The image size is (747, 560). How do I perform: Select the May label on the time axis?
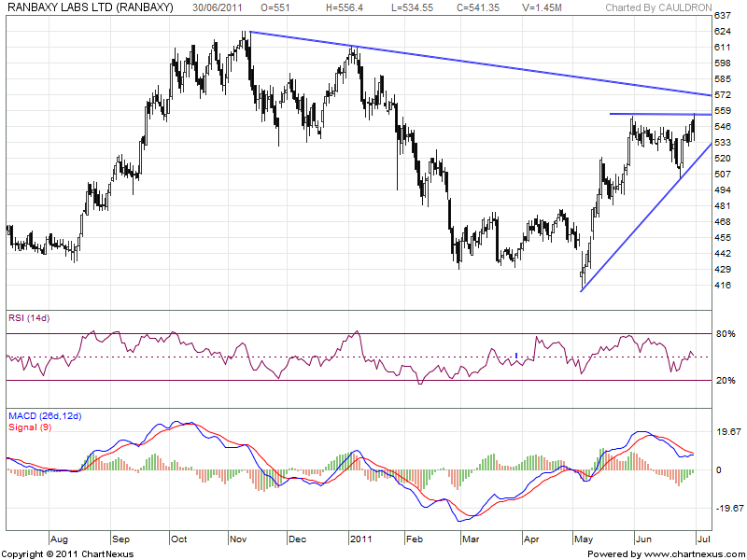point(586,539)
